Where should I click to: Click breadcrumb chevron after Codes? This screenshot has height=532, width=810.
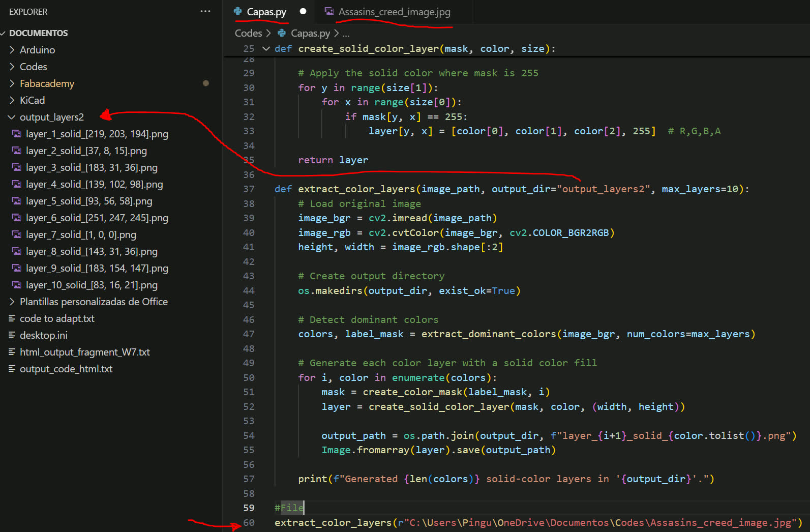268,33
